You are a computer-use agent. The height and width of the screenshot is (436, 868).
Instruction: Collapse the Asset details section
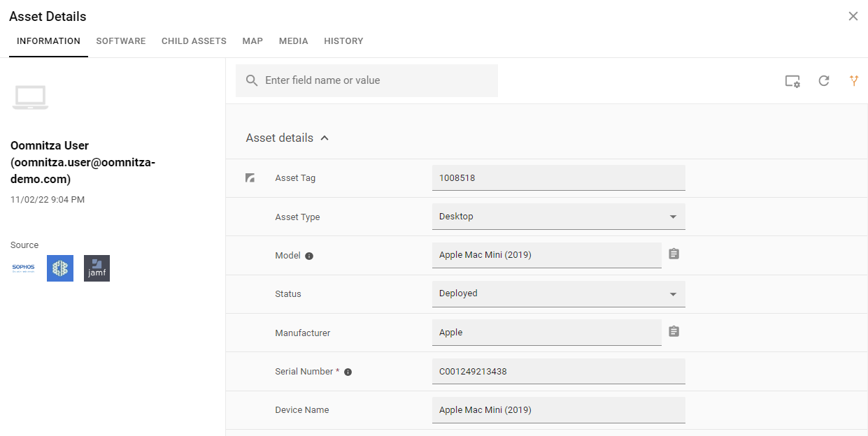pyautogui.click(x=325, y=138)
